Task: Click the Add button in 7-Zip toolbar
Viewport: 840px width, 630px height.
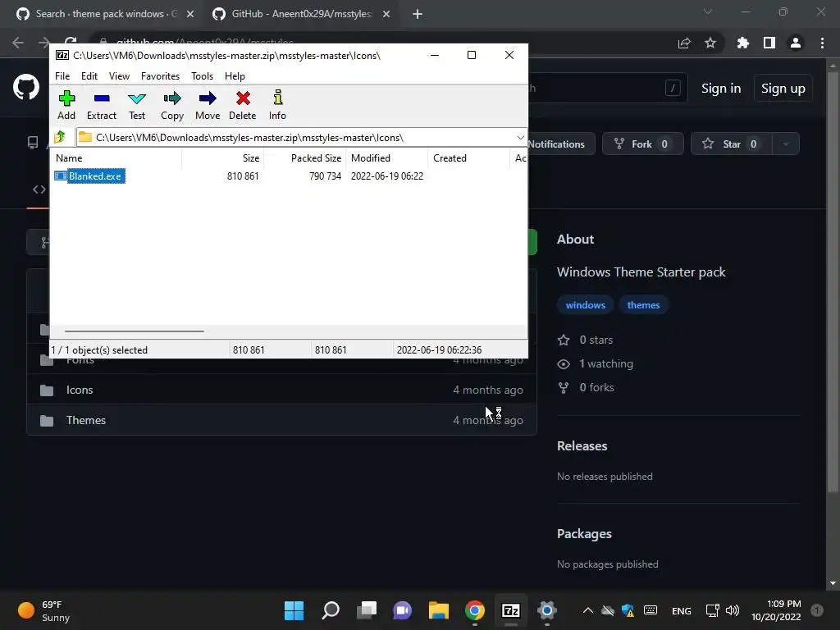Action: 66,105
